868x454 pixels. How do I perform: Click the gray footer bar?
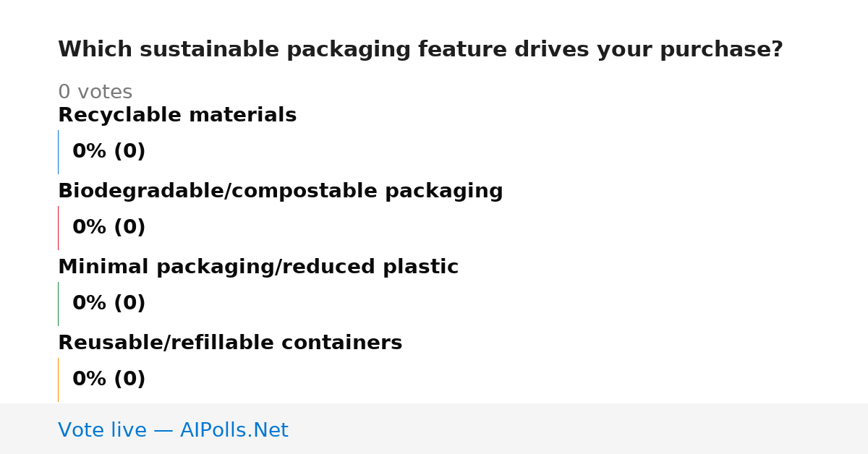pos(434,429)
